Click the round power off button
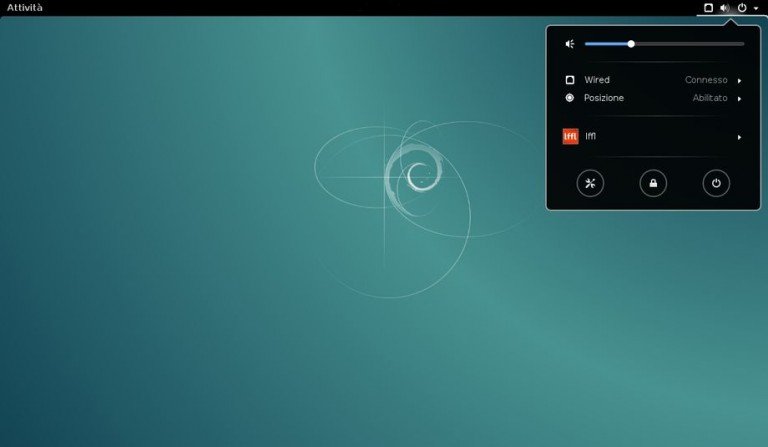 coord(716,183)
